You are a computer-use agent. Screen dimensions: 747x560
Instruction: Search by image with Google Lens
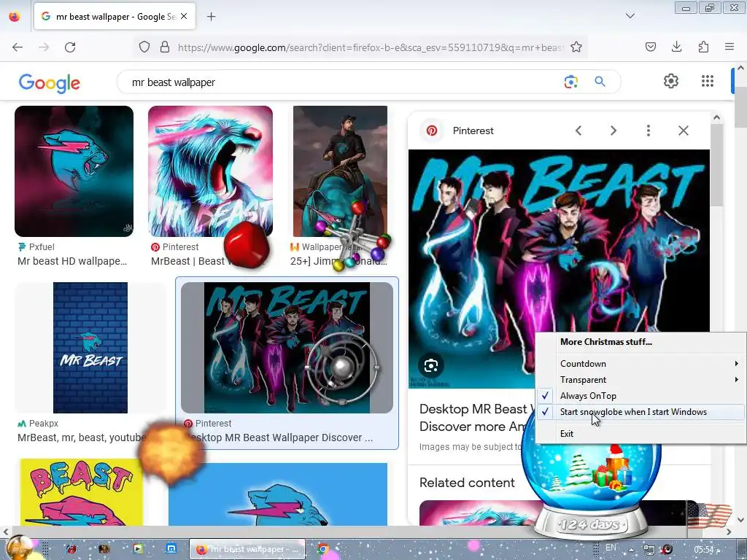point(570,82)
